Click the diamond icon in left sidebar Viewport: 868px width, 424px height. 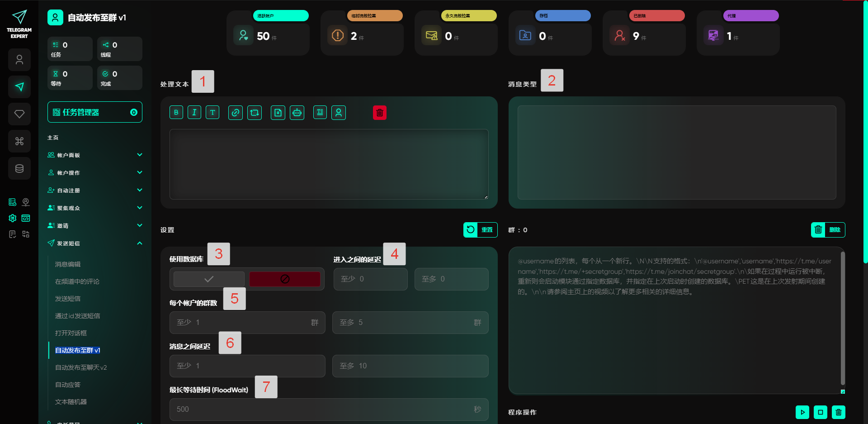(19, 114)
